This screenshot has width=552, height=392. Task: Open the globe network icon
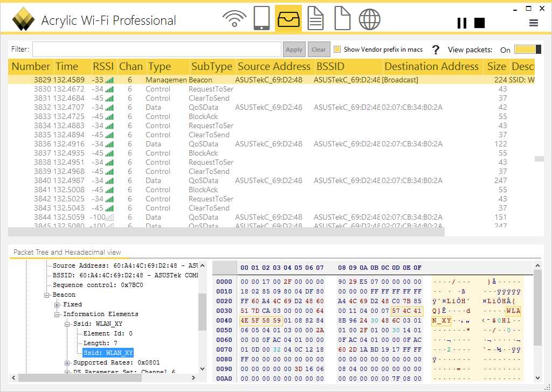point(369,19)
